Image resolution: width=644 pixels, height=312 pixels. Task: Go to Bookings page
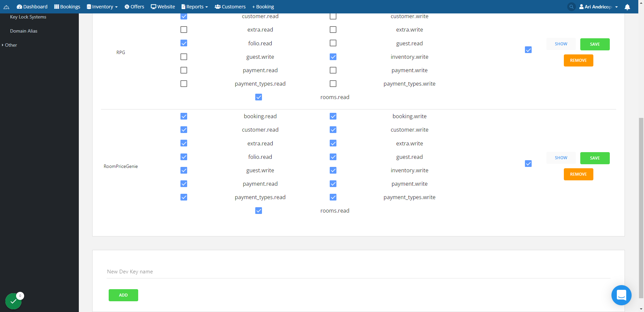[x=67, y=7]
